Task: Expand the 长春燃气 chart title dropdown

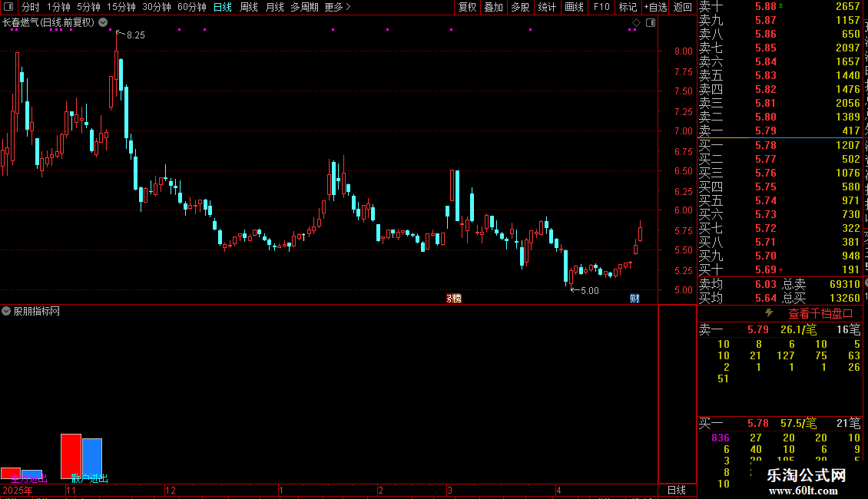Action: click(x=103, y=22)
